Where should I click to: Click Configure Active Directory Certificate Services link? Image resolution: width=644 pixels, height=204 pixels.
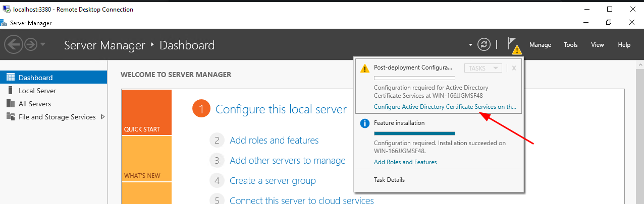point(445,106)
